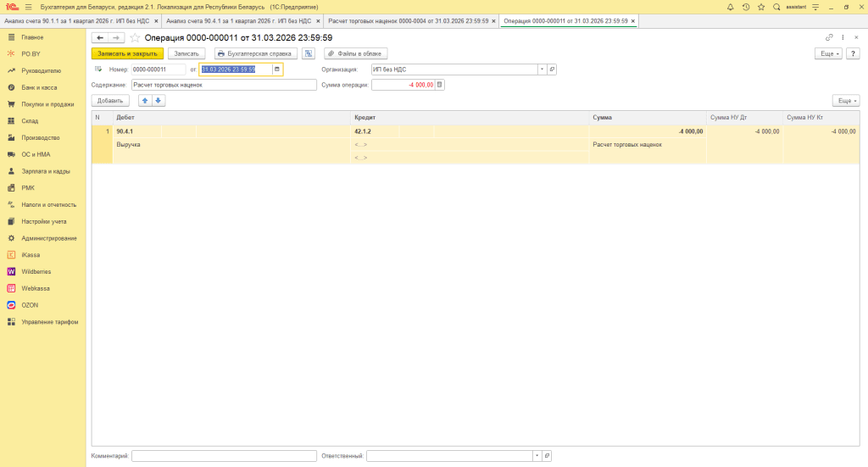Click into the Комментарий field
The image size is (868, 467).
pyautogui.click(x=224, y=456)
